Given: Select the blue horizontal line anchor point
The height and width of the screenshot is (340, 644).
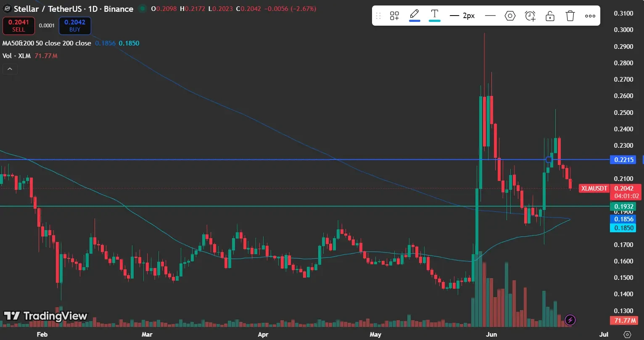Looking at the screenshot, I should (549, 159).
